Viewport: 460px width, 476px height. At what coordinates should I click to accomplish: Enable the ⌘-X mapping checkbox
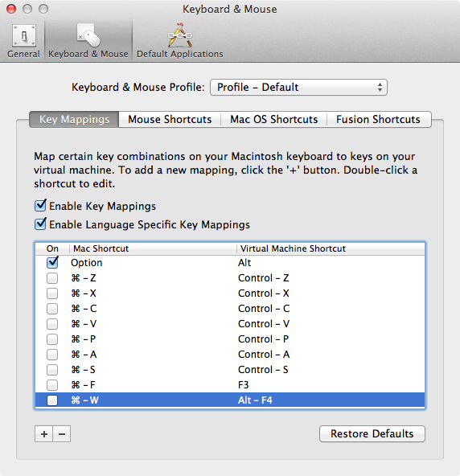pyautogui.click(x=52, y=293)
